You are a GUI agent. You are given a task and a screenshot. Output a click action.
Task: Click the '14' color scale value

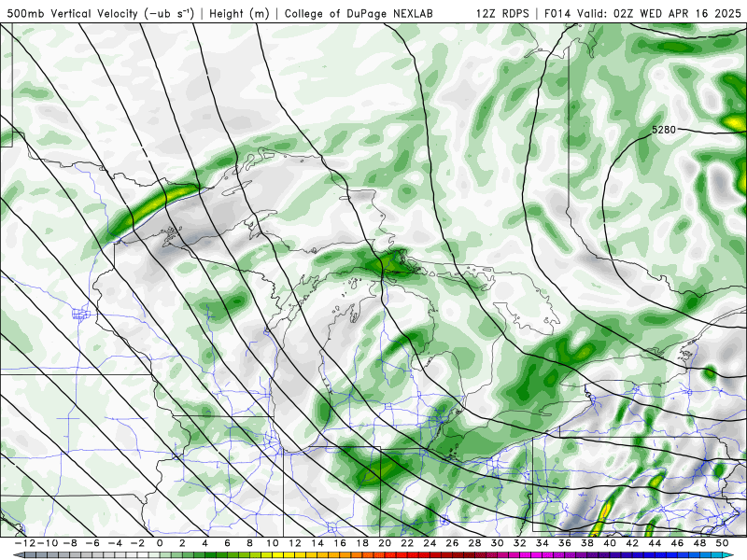point(317,543)
